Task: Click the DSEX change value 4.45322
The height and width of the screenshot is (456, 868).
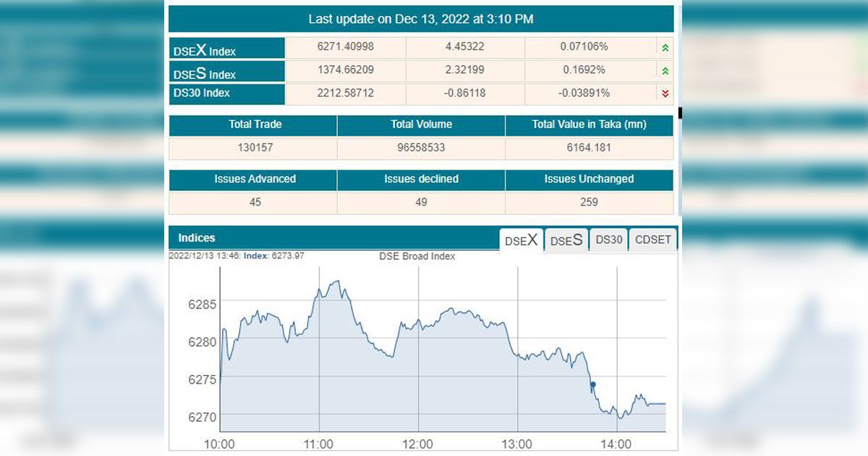Action: tap(464, 47)
